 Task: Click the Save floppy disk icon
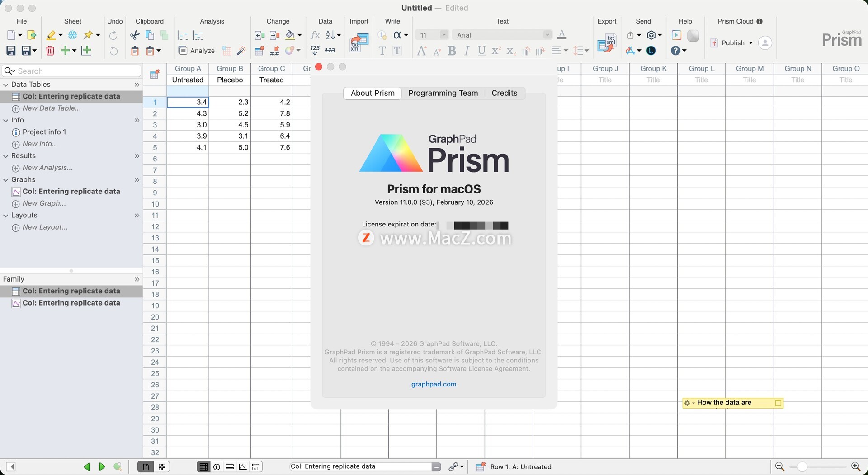(x=11, y=51)
